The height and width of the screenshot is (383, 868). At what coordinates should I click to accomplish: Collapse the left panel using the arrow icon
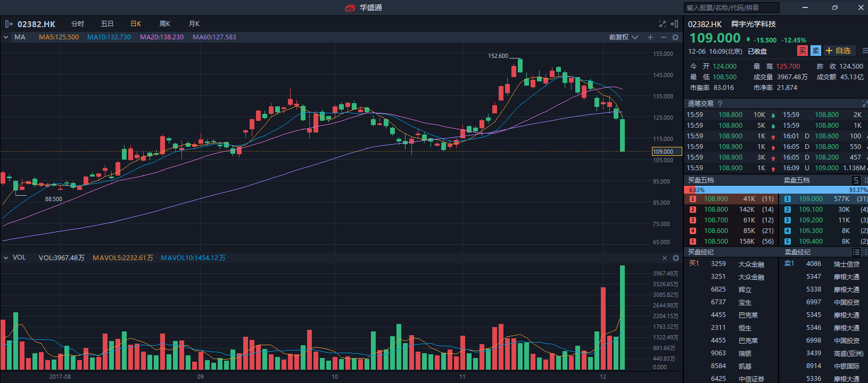pos(9,24)
